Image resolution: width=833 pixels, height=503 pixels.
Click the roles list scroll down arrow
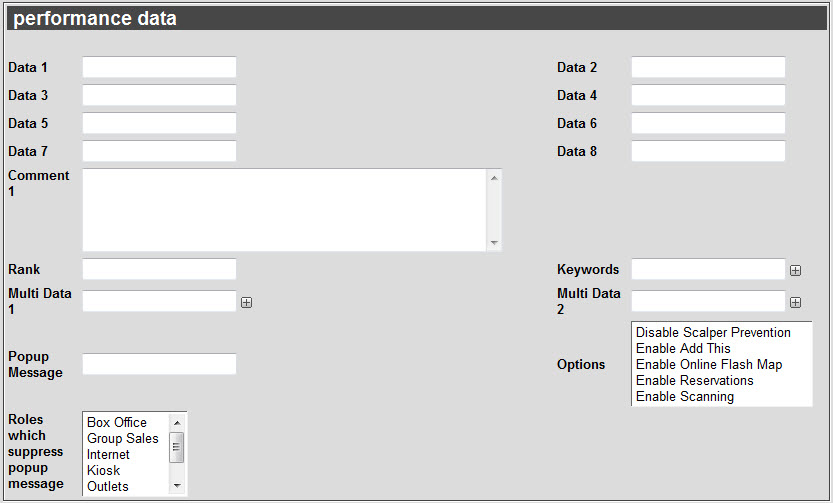click(x=177, y=485)
